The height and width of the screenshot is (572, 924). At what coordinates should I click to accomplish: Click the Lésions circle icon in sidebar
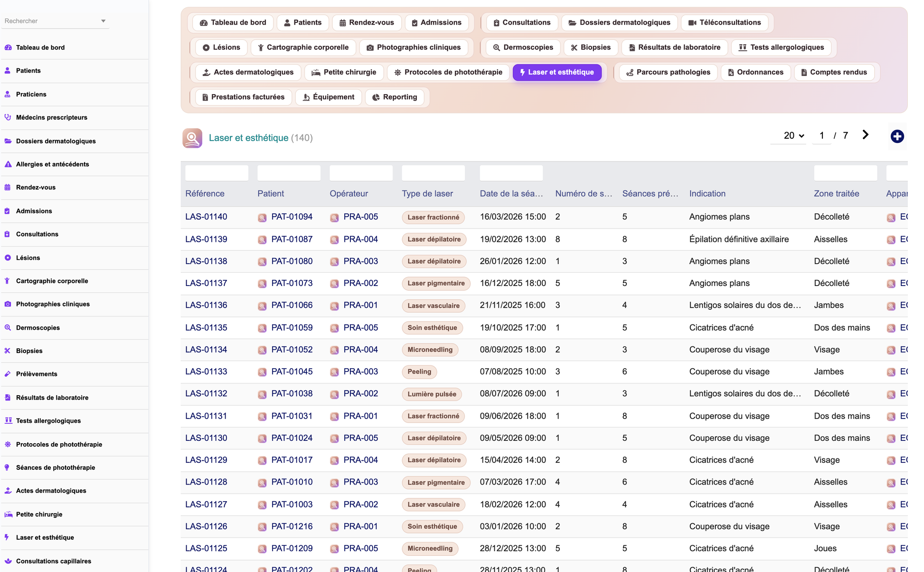tap(8, 258)
